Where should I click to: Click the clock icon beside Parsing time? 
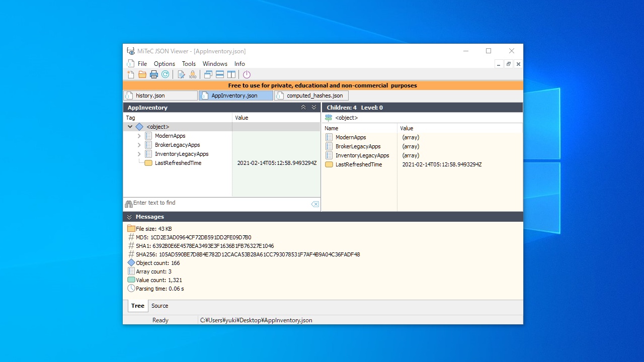(x=131, y=289)
